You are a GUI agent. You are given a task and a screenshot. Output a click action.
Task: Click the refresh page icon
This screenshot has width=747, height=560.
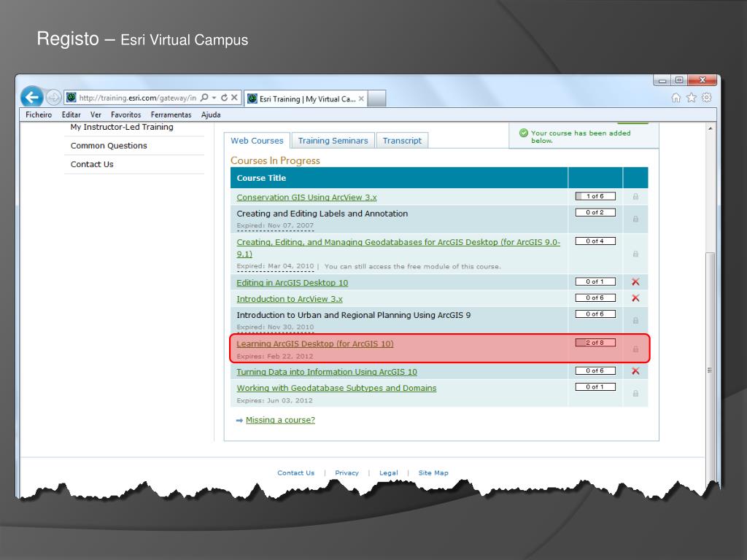(224, 98)
